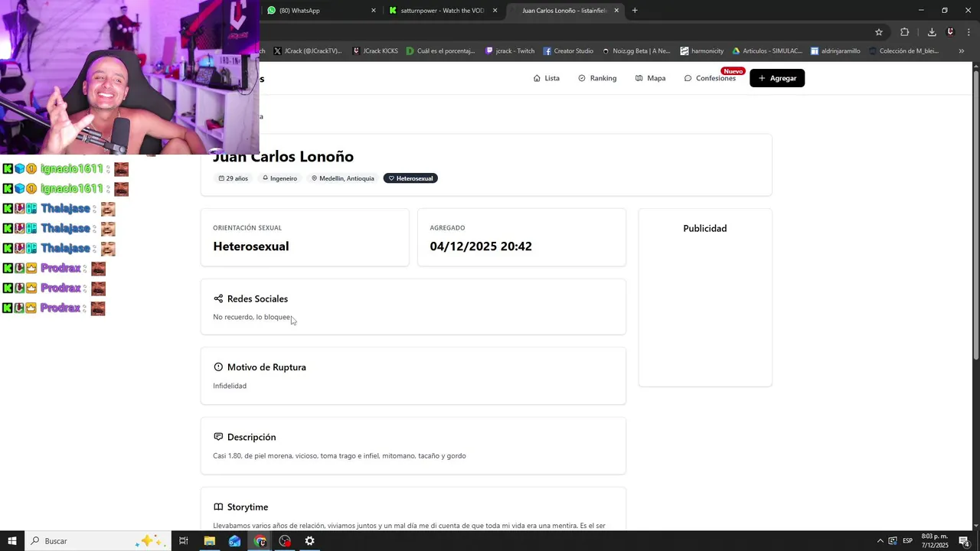
Task: Open the Colección de M_blei... bookmark
Action: (903, 51)
